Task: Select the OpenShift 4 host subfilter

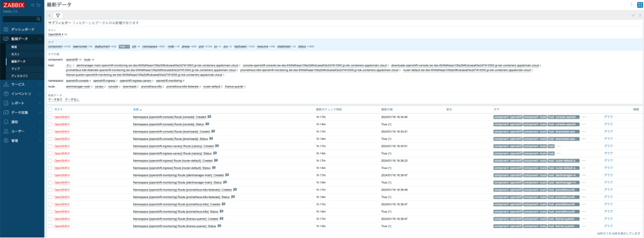Action: (56, 34)
